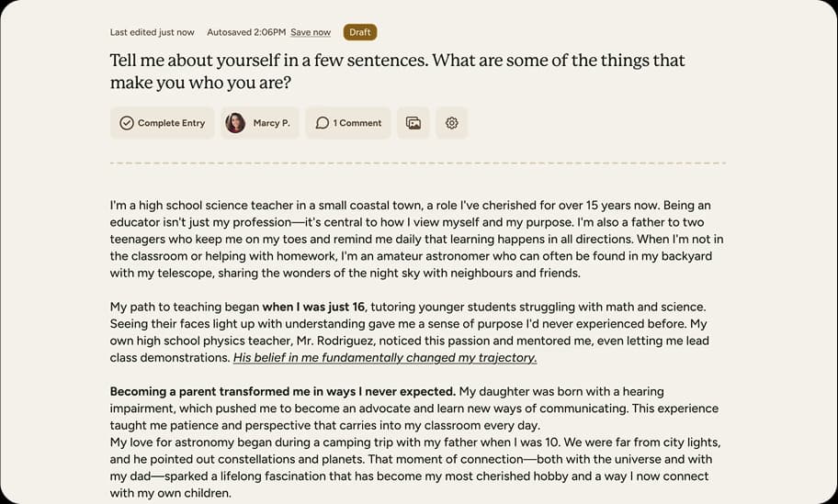The image size is (838, 504).
Task: Click the "Save now" link
Action: 311,32
